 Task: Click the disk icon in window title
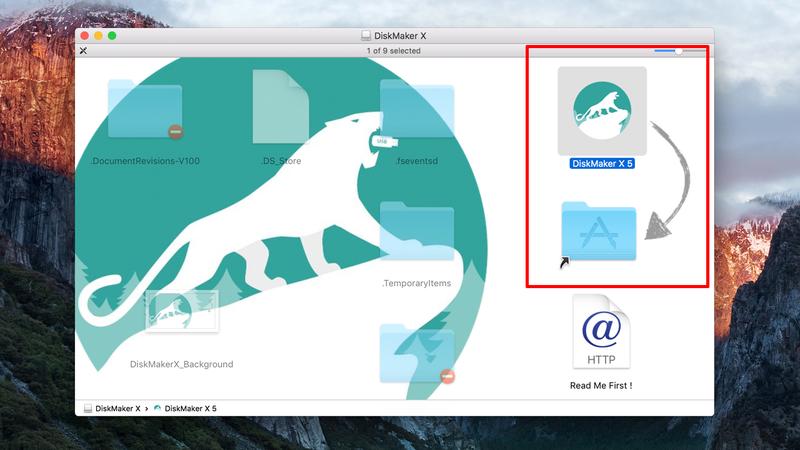click(x=366, y=36)
